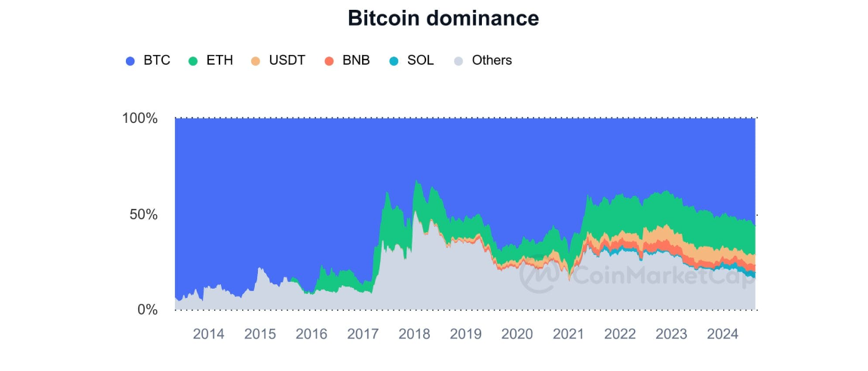The image size is (868, 371).
Task: Click the CoinMarketCap watermark text
Action: (x=660, y=277)
